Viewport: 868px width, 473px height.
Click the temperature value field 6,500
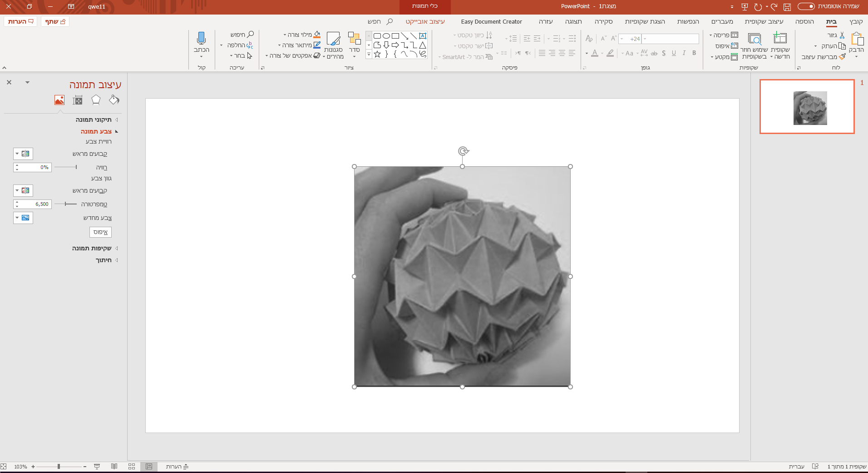pos(33,204)
